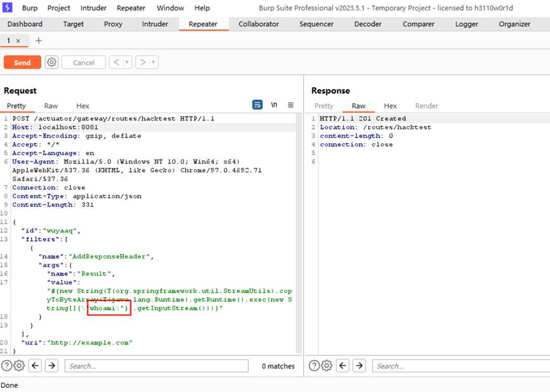Click the Response search field

click(460, 366)
